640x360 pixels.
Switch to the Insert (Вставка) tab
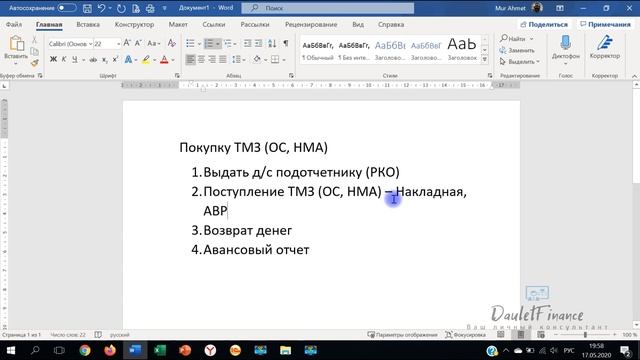pos(88,24)
